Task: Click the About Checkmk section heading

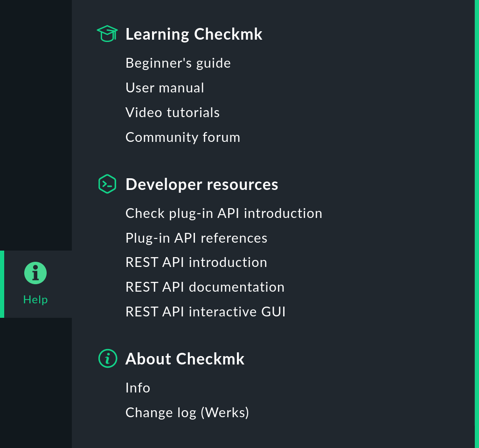Action: point(185,359)
